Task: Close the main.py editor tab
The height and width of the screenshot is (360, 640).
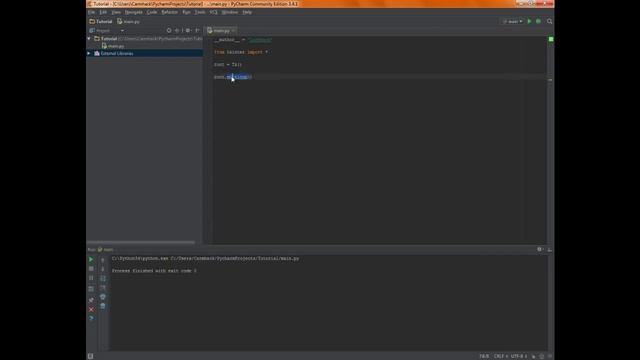Action: 233,31
